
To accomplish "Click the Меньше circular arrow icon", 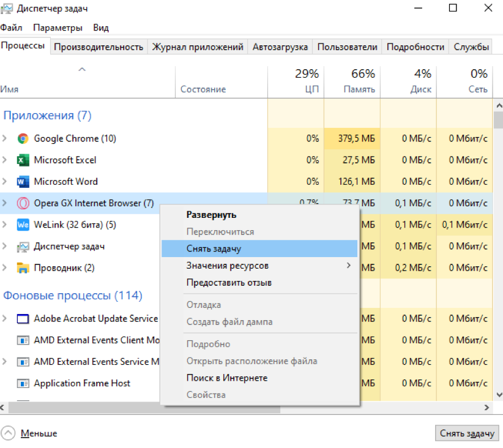I will [x=8, y=433].
